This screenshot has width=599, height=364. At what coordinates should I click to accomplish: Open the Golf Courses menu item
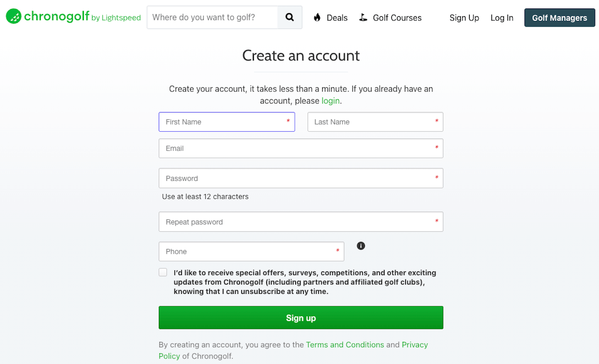(397, 18)
